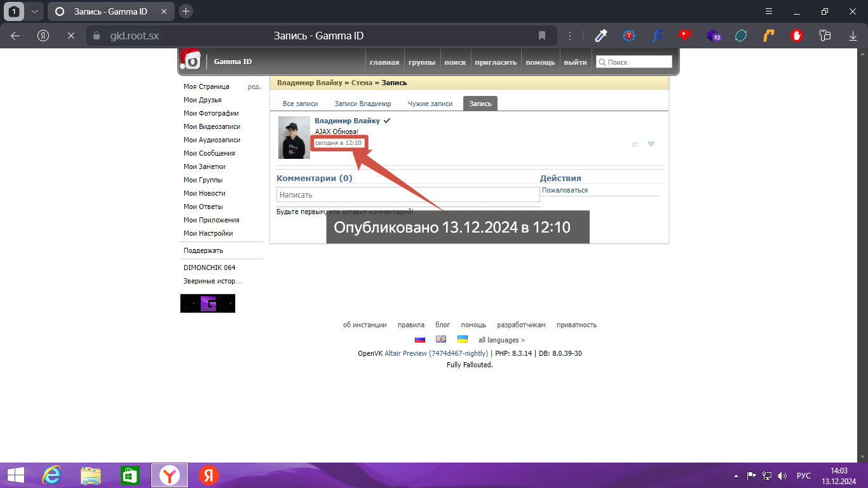The width and height of the screenshot is (868, 488).
Task: Click the Написать comment input field
Action: tap(408, 195)
